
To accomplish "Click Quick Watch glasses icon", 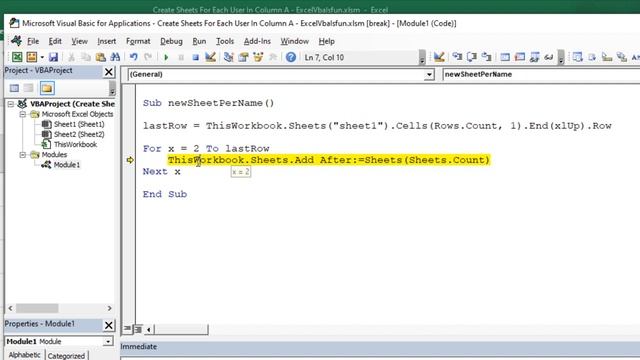I will coord(549,57).
